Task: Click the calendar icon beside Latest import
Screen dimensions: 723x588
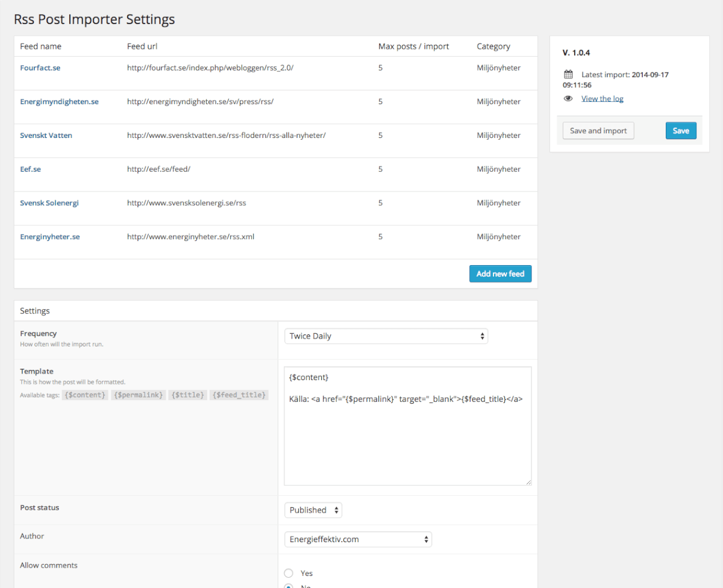Action: pyautogui.click(x=568, y=74)
